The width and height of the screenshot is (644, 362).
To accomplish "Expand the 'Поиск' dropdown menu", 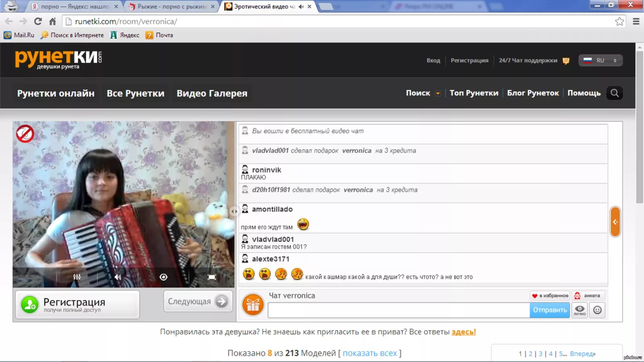I will tap(438, 93).
